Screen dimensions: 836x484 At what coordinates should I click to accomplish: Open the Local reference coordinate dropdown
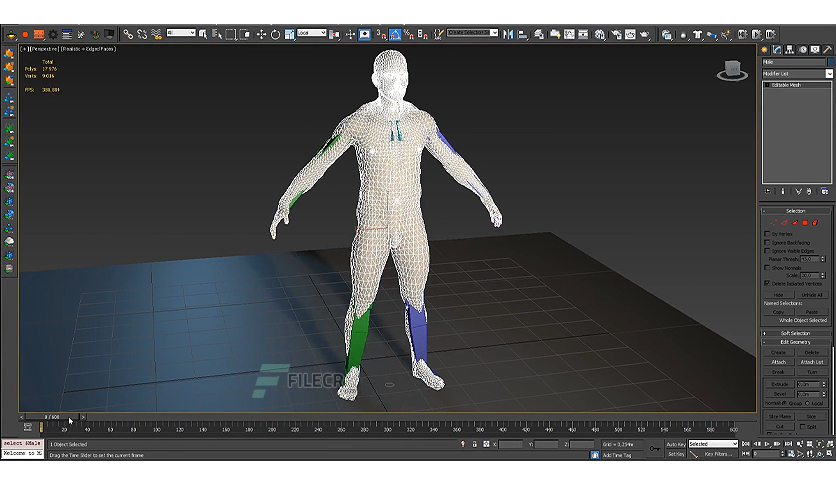point(311,33)
